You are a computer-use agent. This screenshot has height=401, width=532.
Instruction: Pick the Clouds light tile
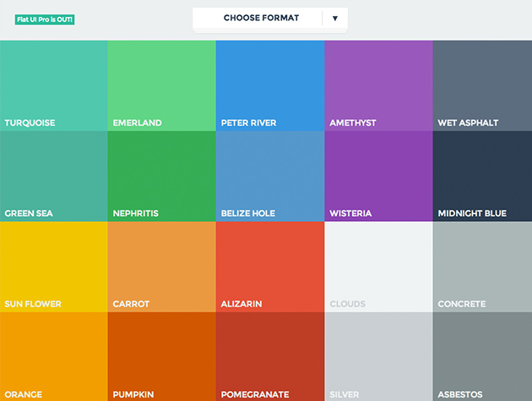point(378,267)
